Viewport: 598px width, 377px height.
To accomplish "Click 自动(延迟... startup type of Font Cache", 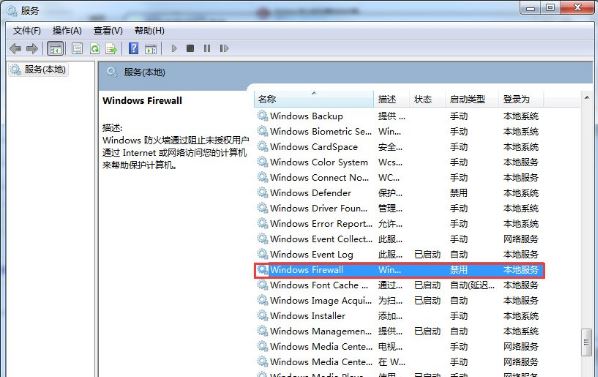I will click(472, 285).
